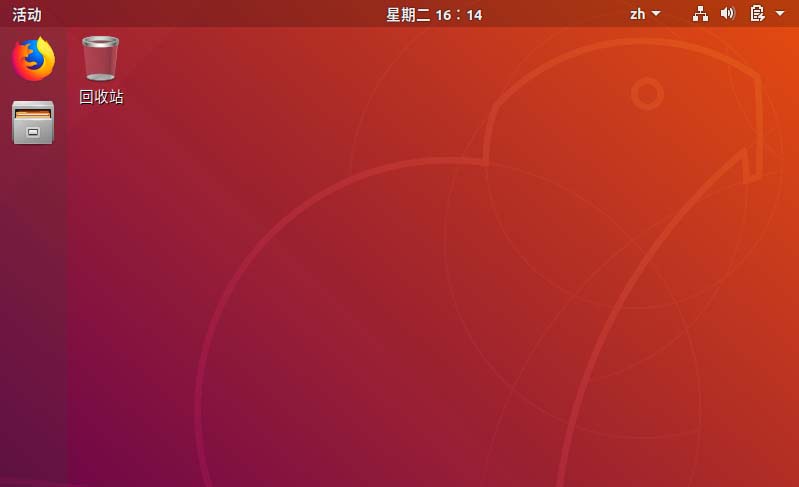Open the zh input source menu
799x487 pixels.
point(645,14)
